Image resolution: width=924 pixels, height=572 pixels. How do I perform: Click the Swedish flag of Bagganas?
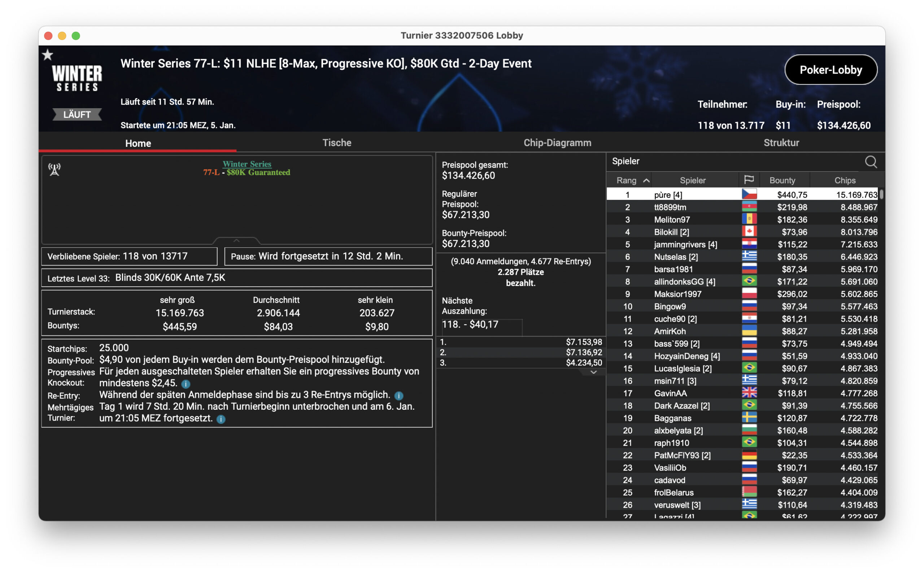pos(749,418)
